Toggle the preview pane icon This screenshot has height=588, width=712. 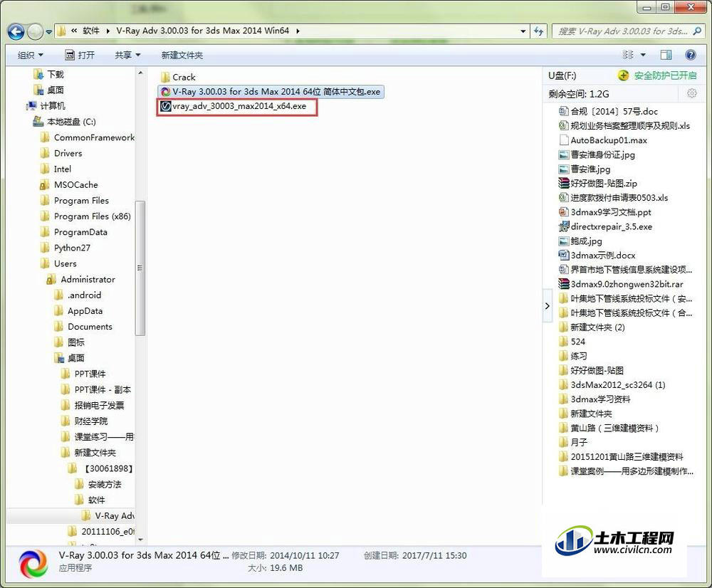[x=666, y=55]
